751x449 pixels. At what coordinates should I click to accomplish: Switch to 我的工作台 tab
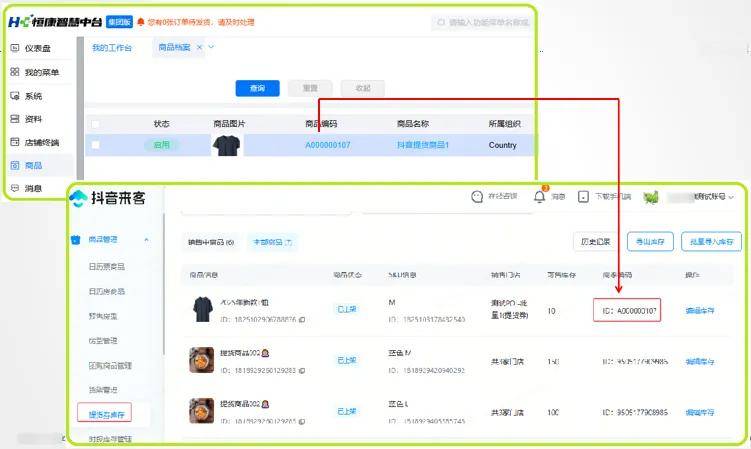click(x=112, y=48)
